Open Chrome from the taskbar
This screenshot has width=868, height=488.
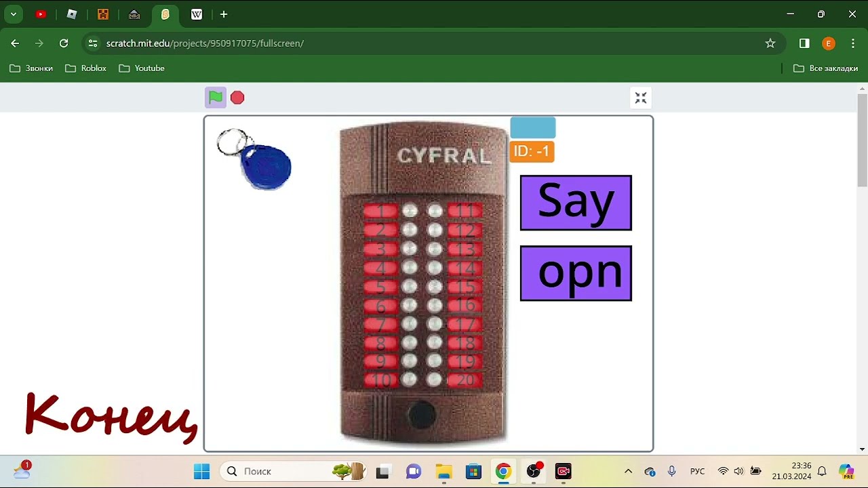pyautogui.click(x=503, y=471)
